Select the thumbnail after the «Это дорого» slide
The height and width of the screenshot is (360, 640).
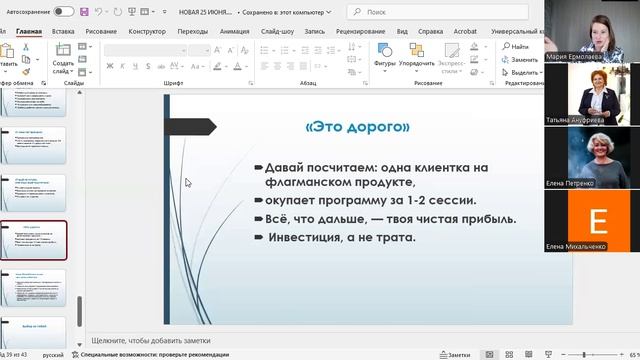pyautogui.click(x=34, y=287)
